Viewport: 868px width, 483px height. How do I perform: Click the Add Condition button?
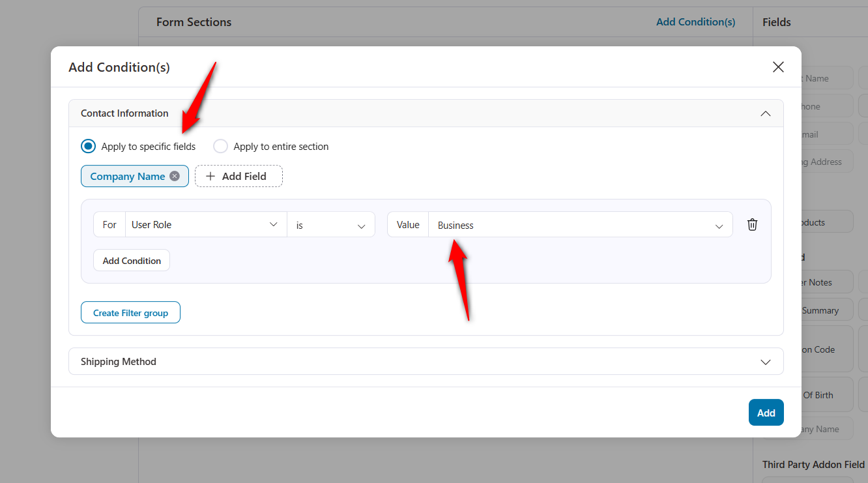[132, 261]
